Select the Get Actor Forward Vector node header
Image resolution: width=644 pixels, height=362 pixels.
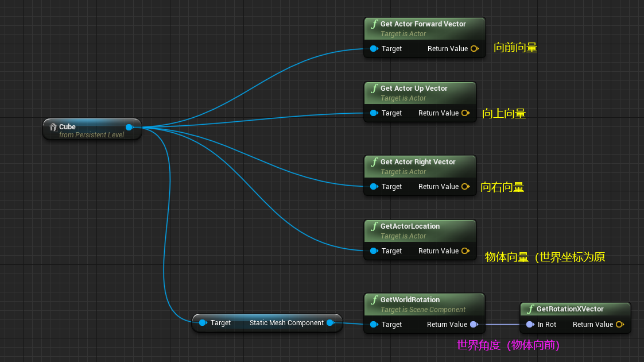[x=425, y=28]
